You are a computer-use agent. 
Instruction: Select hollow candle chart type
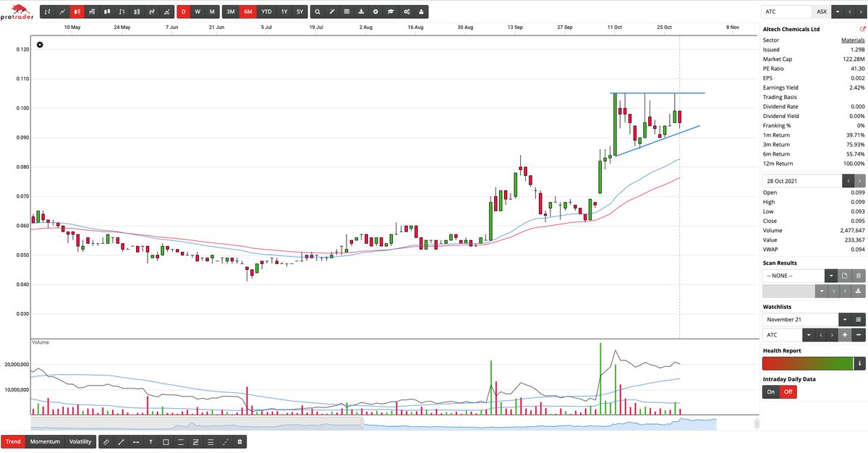(107, 12)
